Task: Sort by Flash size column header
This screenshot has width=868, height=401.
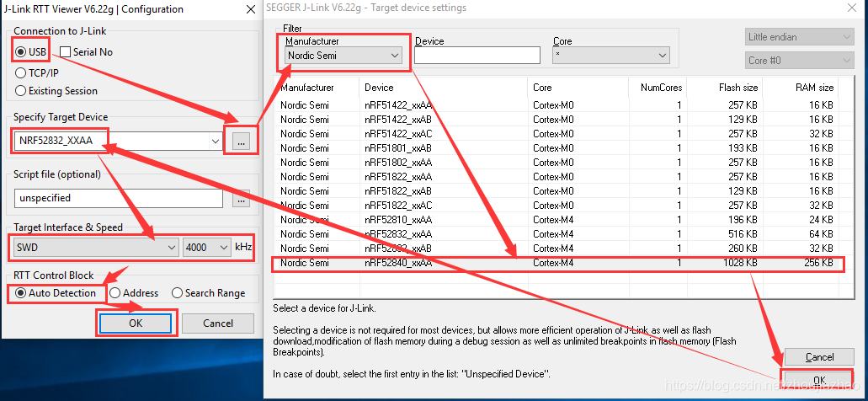Action: (x=723, y=88)
